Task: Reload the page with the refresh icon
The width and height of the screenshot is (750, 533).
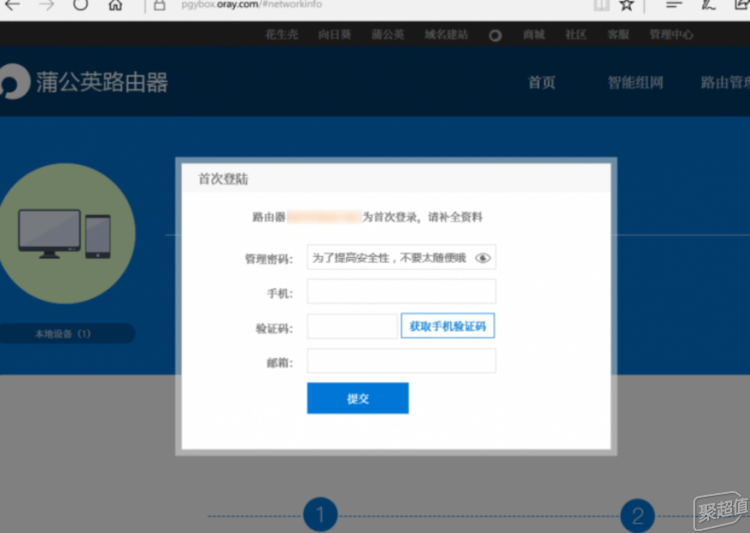Action: 80,4
